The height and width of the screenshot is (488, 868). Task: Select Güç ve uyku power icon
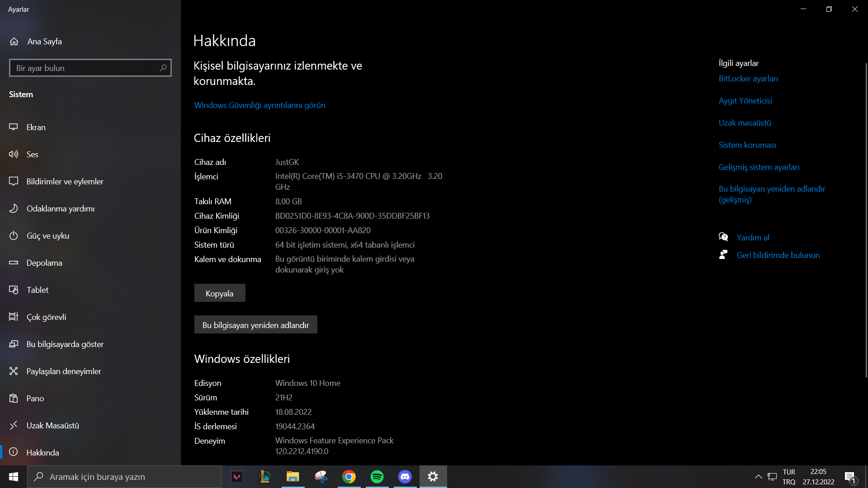[x=14, y=235]
